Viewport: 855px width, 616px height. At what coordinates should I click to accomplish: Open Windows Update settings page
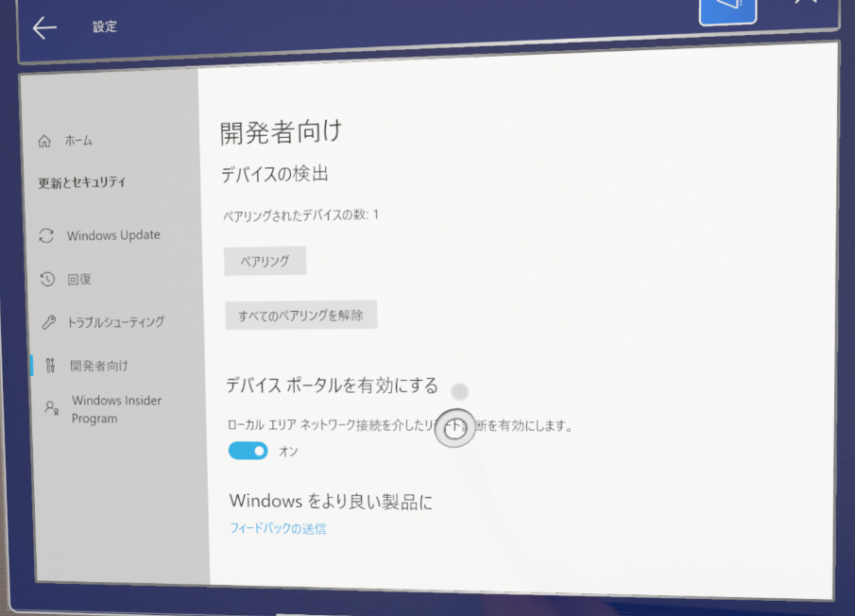click(113, 235)
